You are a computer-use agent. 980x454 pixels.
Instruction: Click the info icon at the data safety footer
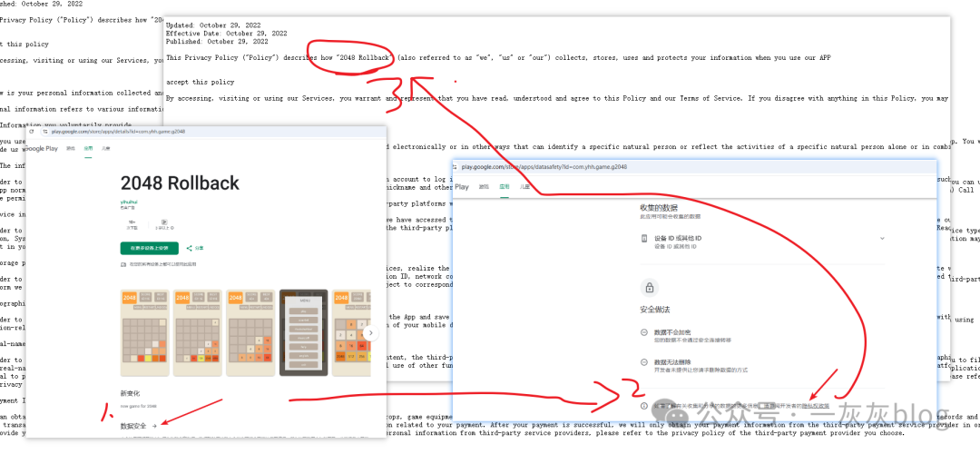click(643, 406)
